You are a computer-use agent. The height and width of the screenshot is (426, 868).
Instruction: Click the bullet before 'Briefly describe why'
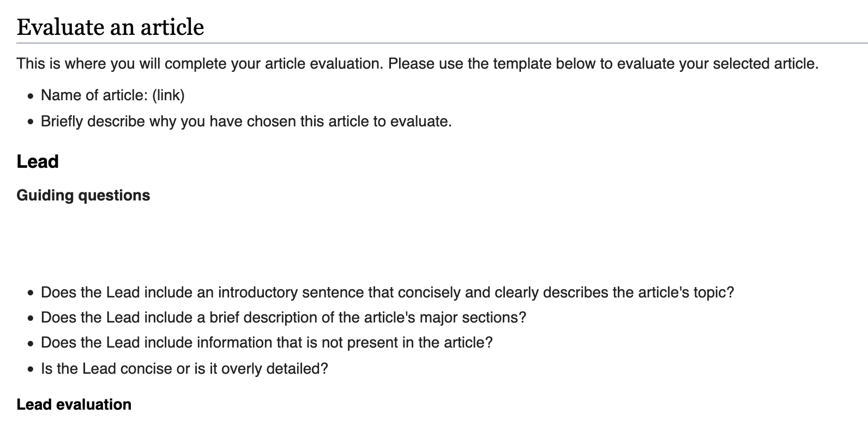click(x=31, y=122)
